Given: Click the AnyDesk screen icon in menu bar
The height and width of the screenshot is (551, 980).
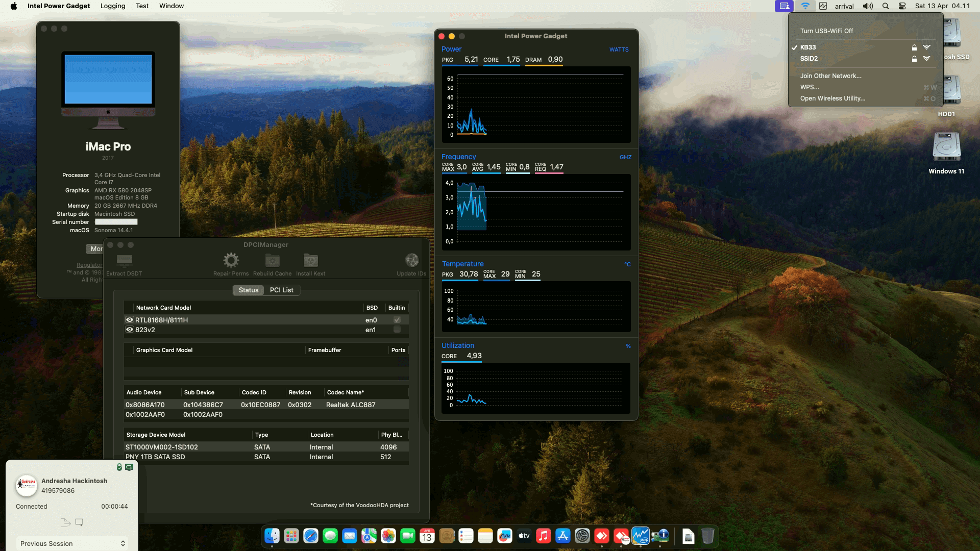Looking at the screenshot, I should (785, 6).
